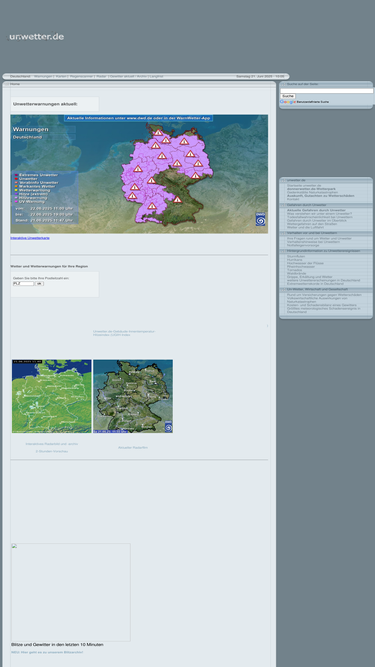Click Um Wetter, Wirtschaft und Gesellschaft header
The width and height of the screenshot is (375, 667).
pyautogui.click(x=317, y=289)
